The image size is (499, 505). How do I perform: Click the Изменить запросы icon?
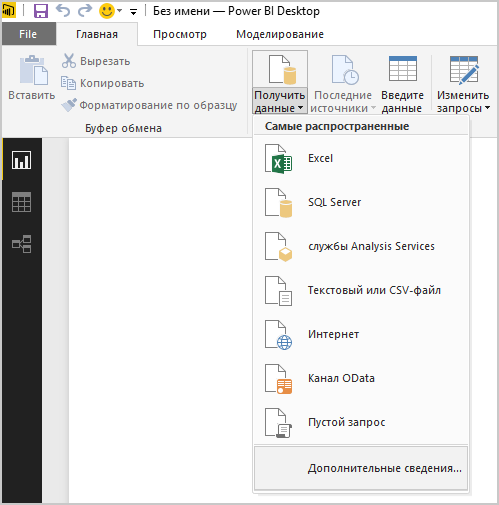tap(464, 70)
